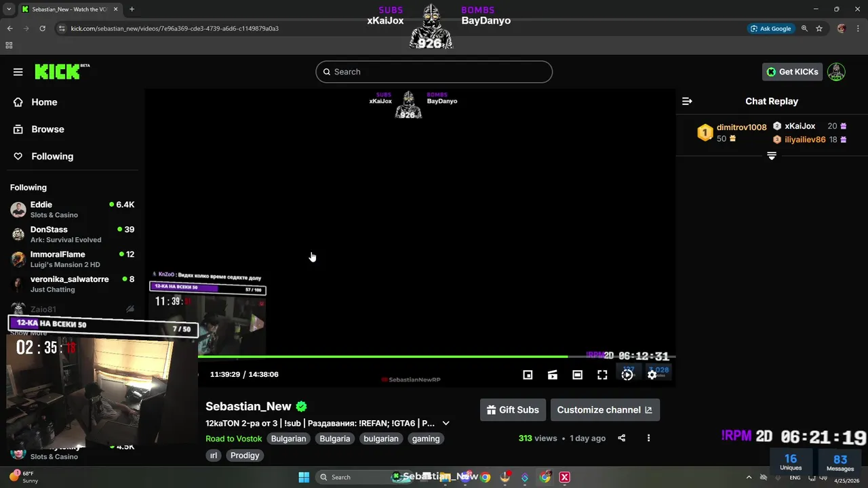View site information icon in address bar
The image size is (868, 488).
[62, 28]
